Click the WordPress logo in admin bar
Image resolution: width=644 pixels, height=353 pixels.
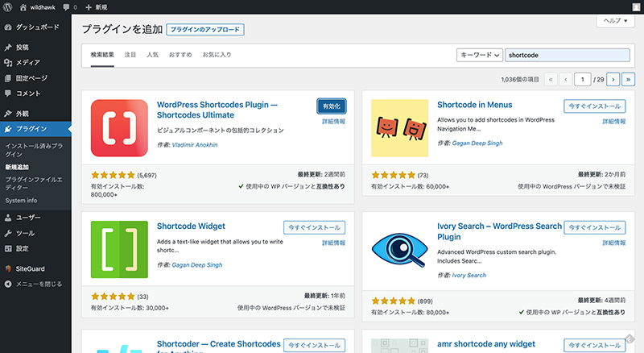(10, 7)
